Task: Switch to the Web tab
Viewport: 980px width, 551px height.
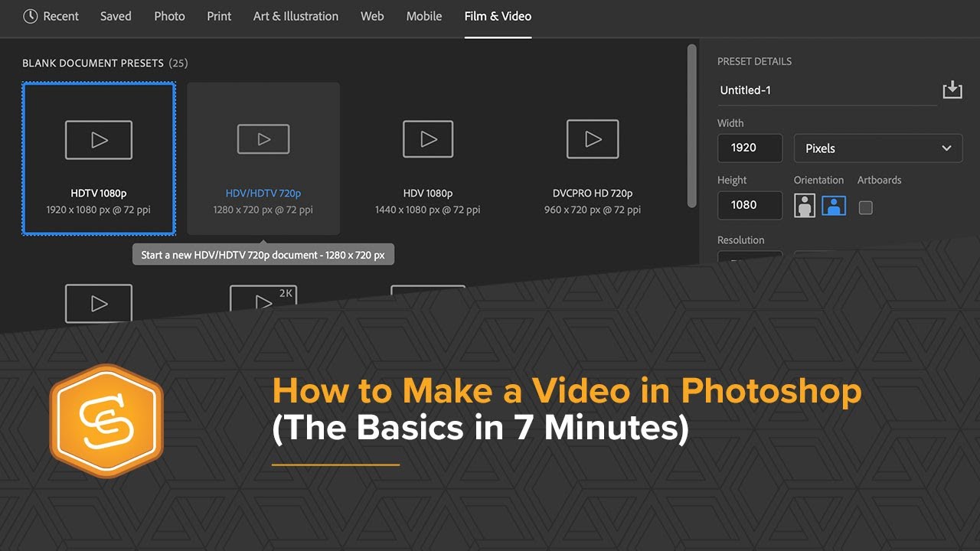Action: (372, 16)
